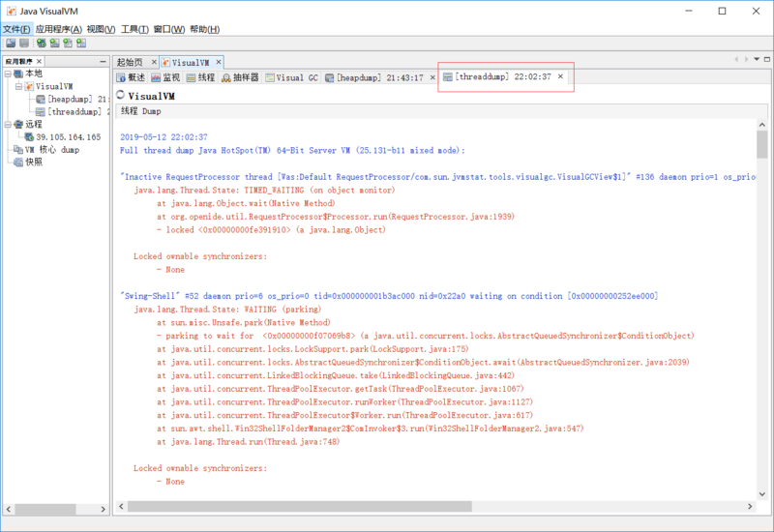Close the heapdump 21:43:17 subtab

[432, 77]
